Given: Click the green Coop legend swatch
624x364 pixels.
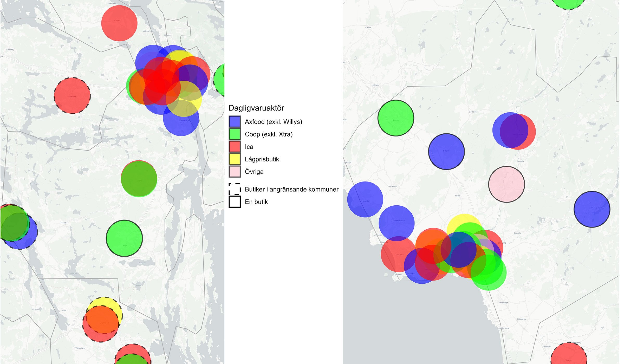Looking at the screenshot, I should coord(235,134).
